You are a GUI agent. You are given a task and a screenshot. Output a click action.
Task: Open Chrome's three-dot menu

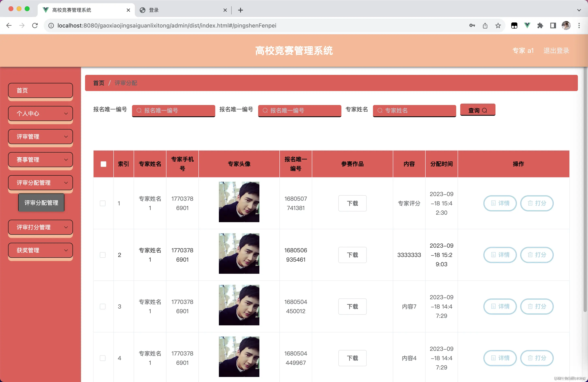click(x=579, y=25)
